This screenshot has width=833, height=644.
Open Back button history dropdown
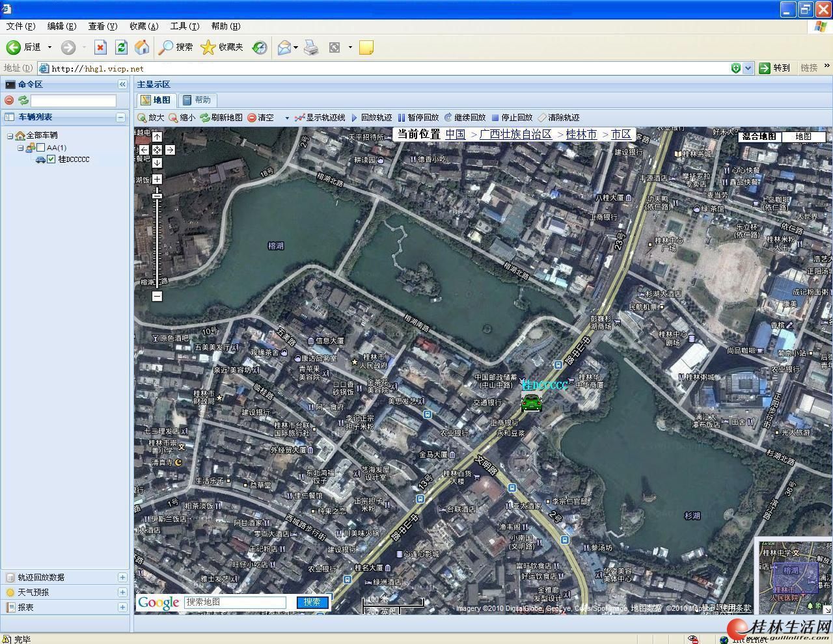click(49, 47)
